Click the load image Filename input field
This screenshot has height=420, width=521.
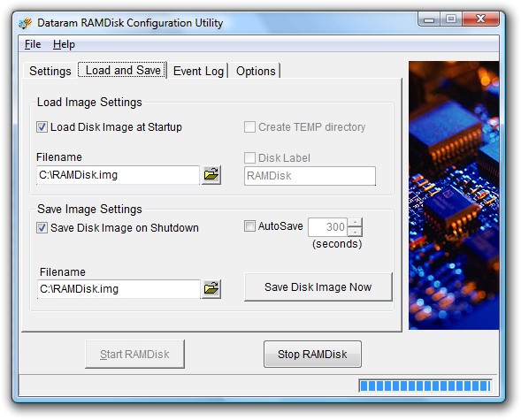point(118,175)
